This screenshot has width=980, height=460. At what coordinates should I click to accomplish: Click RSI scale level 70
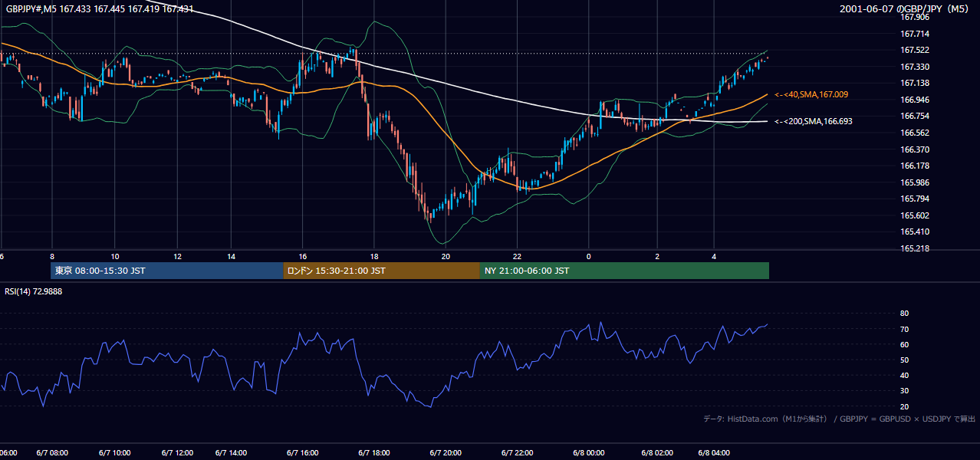(x=904, y=329)
